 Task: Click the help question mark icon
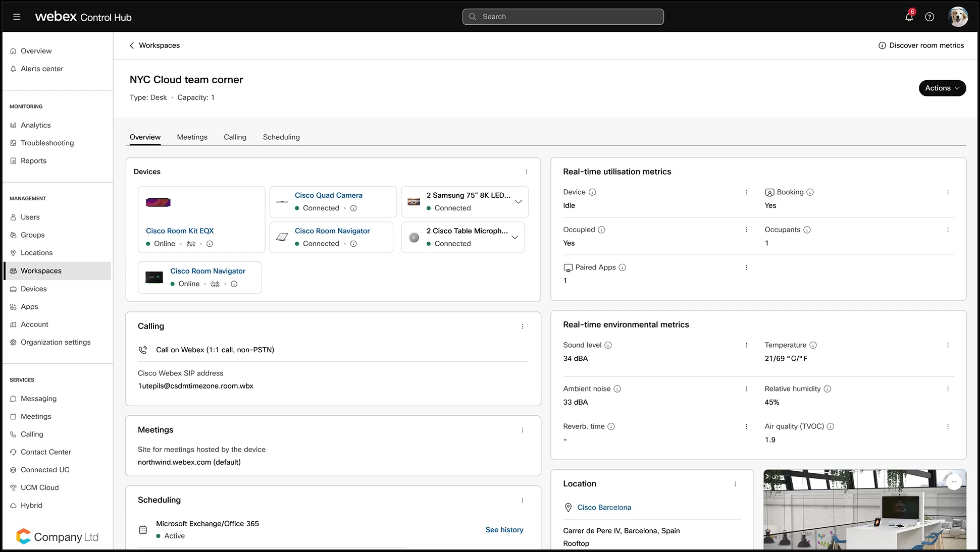[x=930, y=17]
